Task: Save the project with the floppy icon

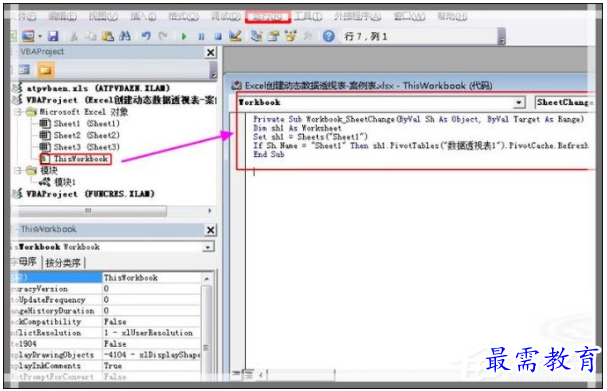Action: (53, 36)
